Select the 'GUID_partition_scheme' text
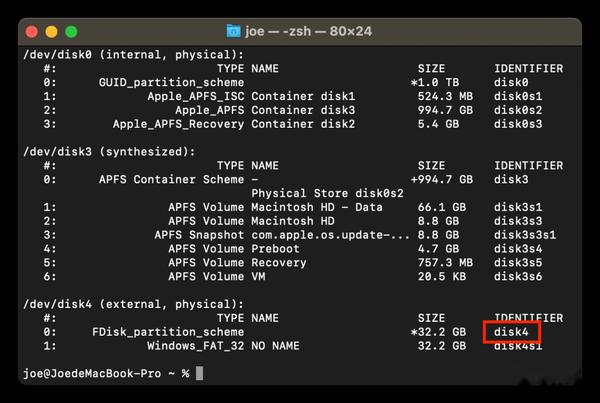 coord(171,83)
